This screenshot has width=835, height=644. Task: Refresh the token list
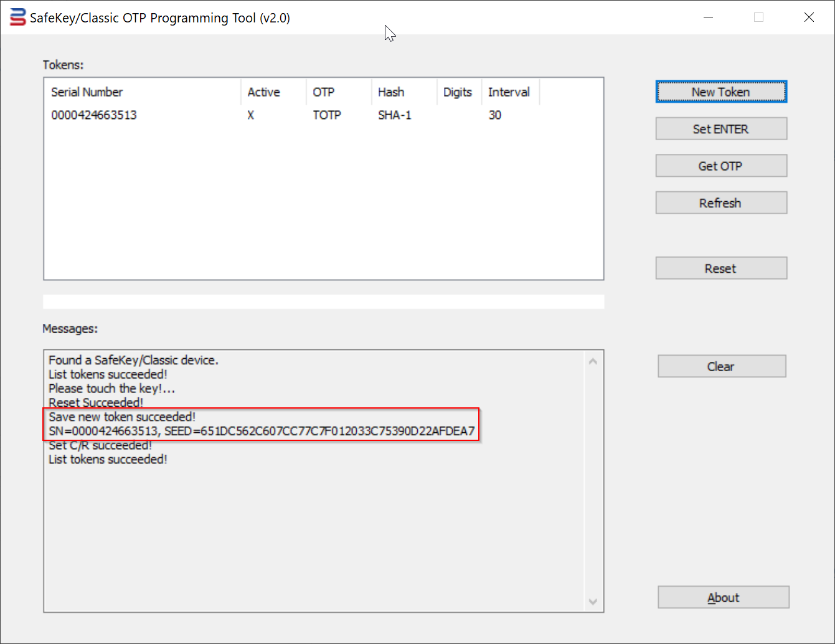pyautogui.click(x=720, y=203)
